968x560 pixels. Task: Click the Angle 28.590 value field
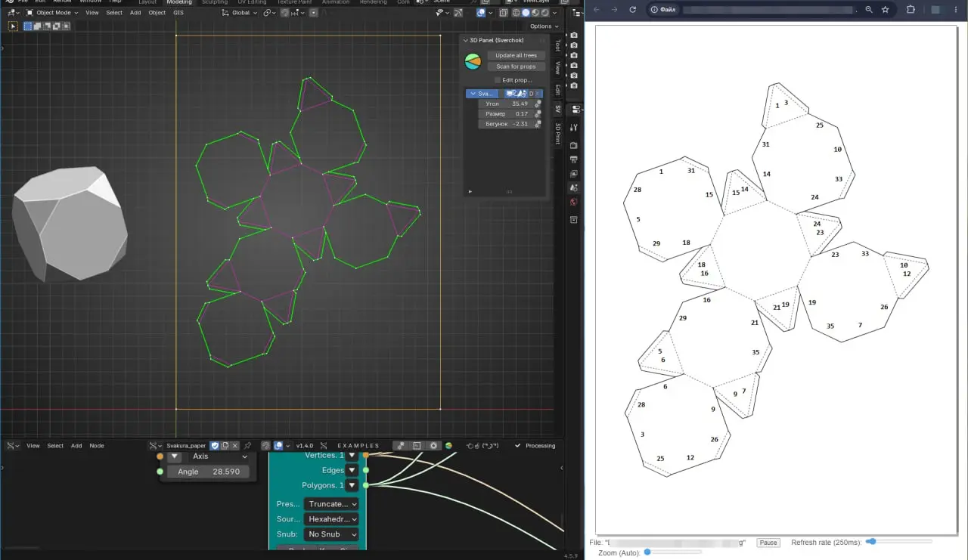pyautogui.click(x=208, y=472)
